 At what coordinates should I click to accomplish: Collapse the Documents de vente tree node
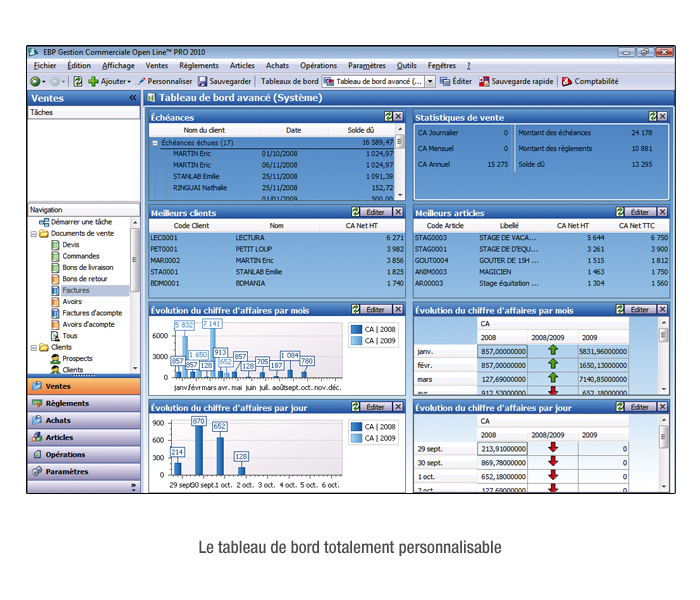pyautogui.click(x=33, y=233)
